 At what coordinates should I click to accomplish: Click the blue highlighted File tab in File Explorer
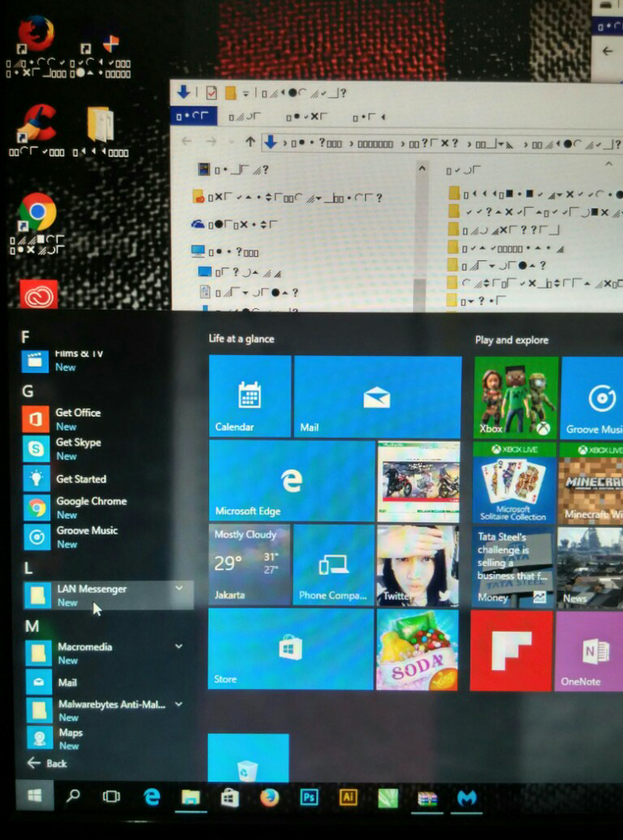point(193,115)
